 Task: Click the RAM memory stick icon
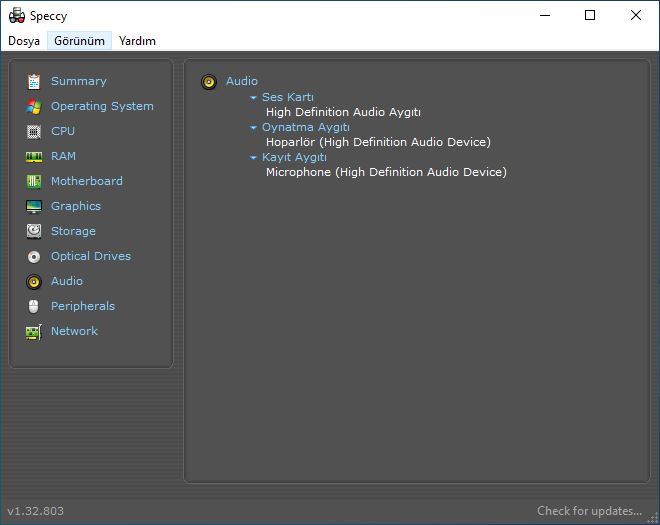pyautogui.click(x=34, y=157)
